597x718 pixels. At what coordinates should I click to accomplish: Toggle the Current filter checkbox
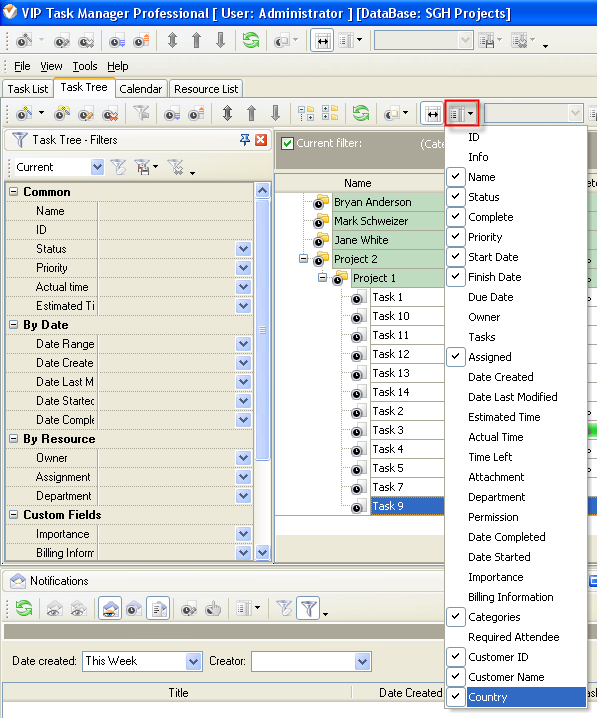288,144
